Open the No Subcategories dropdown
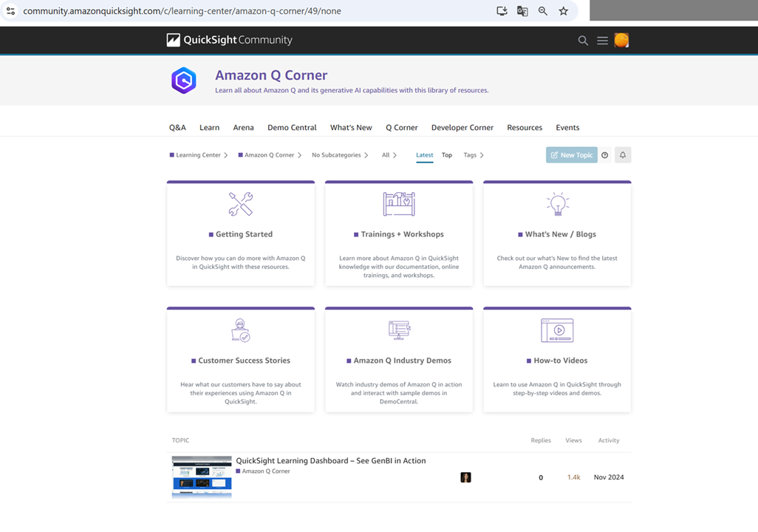 click(x=340, y=154)
